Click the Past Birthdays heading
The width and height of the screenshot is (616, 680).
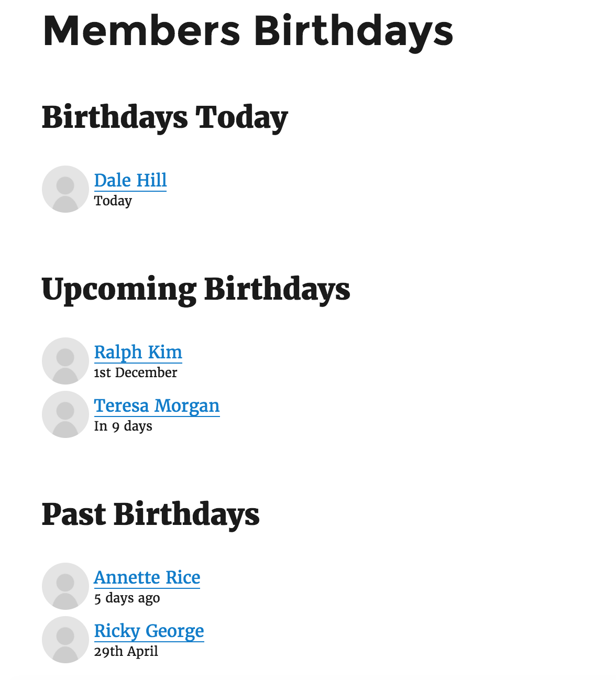[150, 514]
